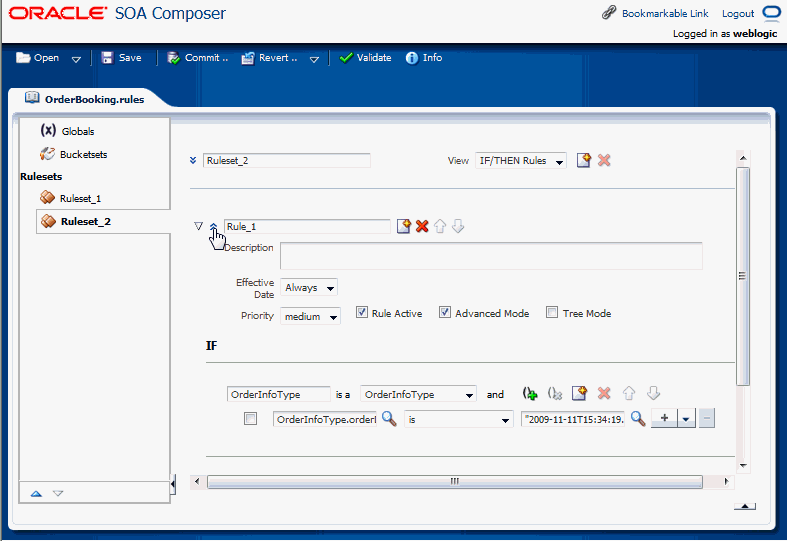Add a test with plus button

point(664,418)
